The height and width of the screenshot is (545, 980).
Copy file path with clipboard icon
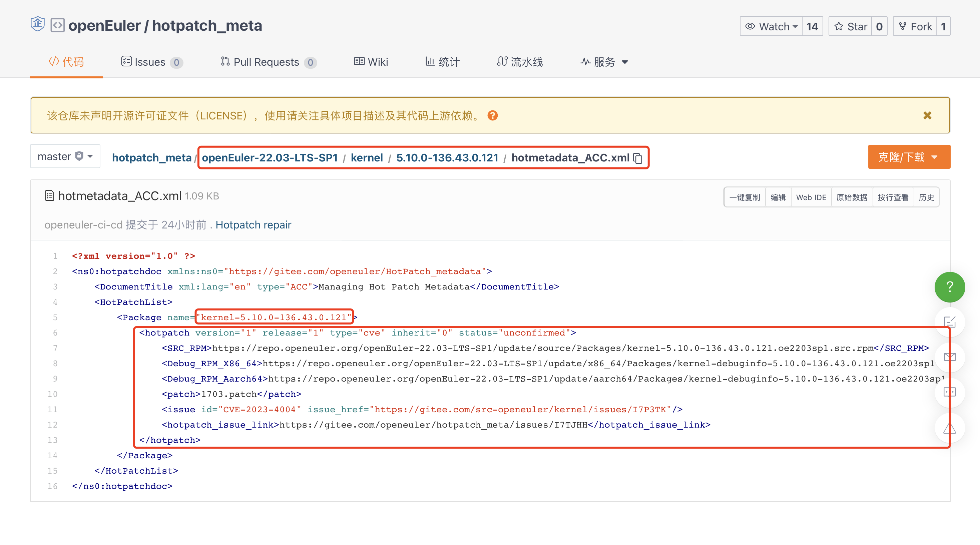tap(638, 158)
